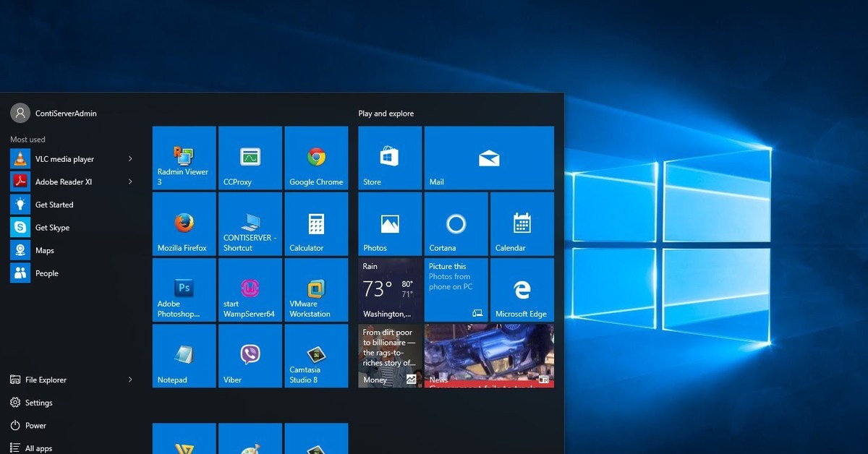
Task: Expand VLC media player jump list arrow
Action: point(130,159)
